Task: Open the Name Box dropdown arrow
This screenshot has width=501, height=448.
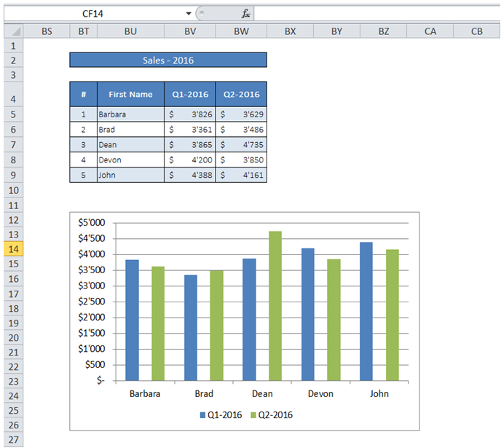Action: 189,13
